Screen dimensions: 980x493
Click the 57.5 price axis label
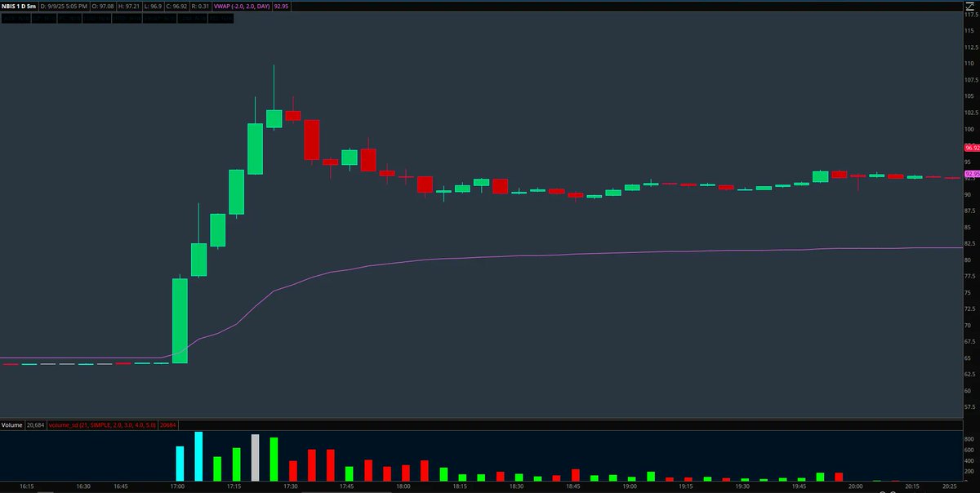(x=970, y=406)
